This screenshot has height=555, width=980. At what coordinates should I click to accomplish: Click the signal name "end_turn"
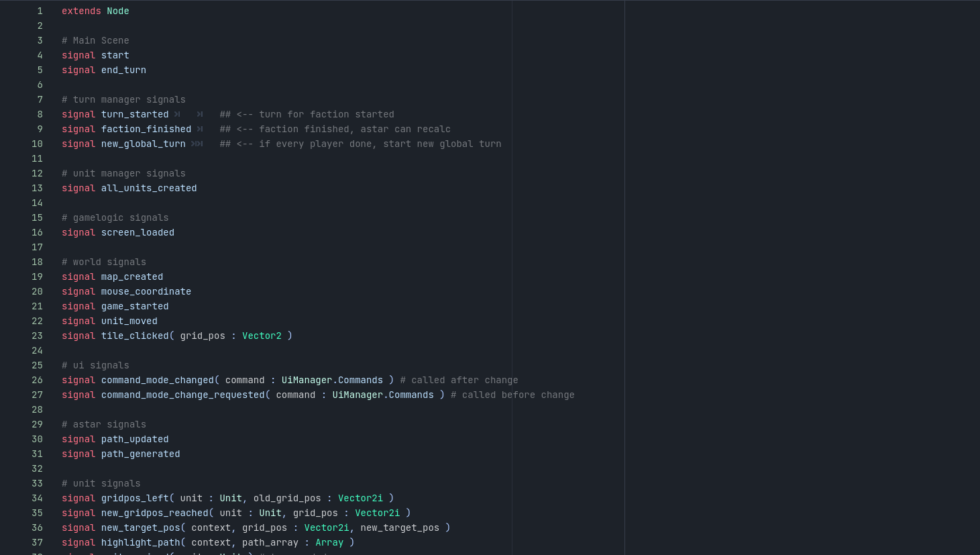[123, 70]
